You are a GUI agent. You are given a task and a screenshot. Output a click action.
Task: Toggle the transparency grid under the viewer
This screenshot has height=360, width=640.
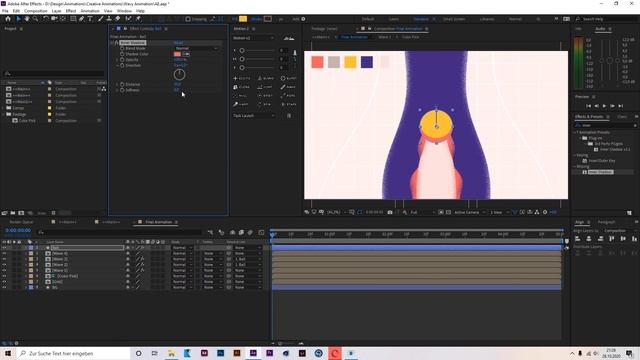449,212
